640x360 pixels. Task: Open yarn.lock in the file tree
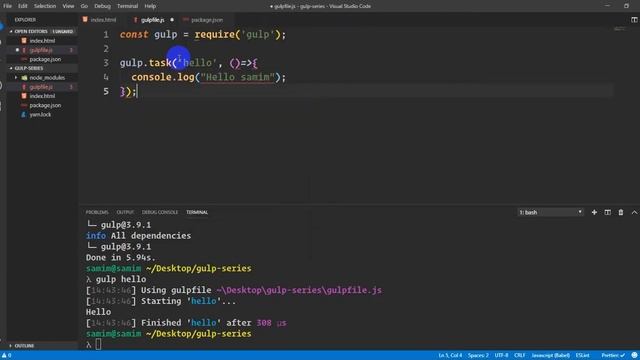(x=40, y=115)
